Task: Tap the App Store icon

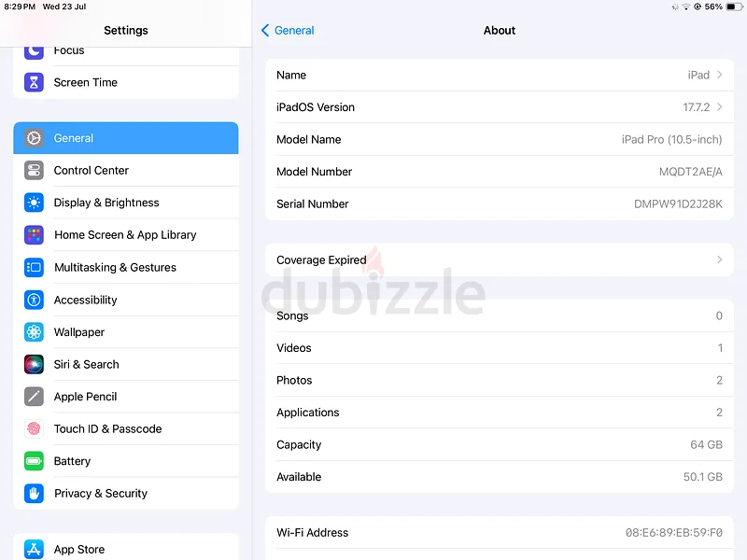Action: pos(34,549)
